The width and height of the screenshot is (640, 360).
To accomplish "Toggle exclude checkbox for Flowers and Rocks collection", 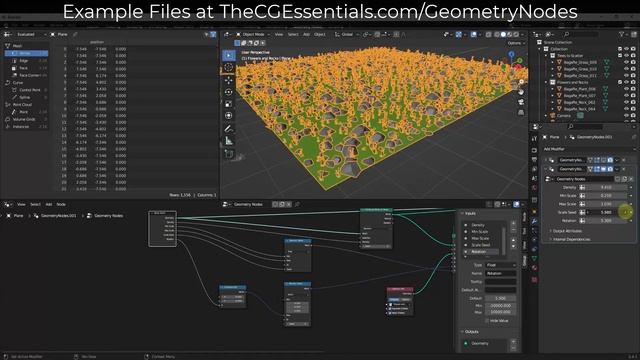I will click(620, 82).
